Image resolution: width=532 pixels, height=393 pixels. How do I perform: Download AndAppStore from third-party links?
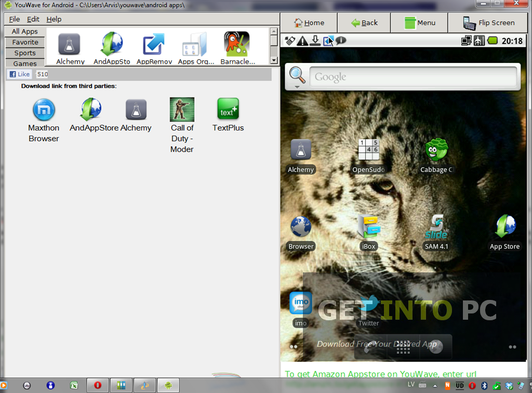tap(94, 115)
